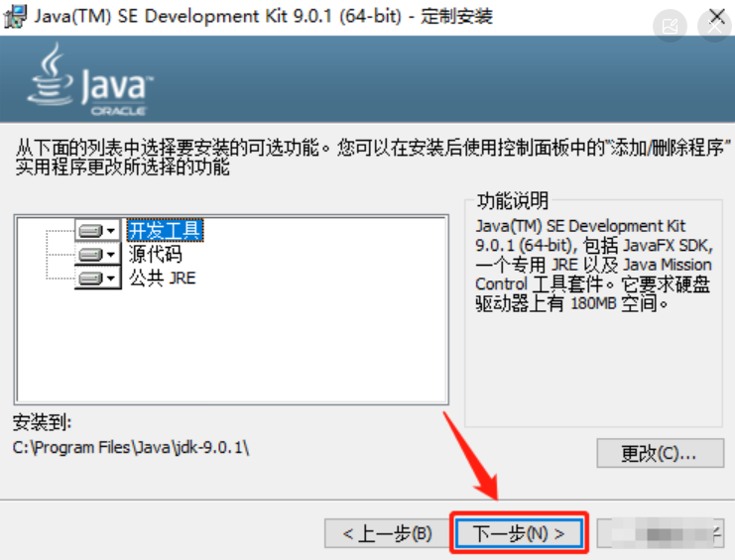
Task: Click the installer icon in title bar
Action: (x=14, y=17)
